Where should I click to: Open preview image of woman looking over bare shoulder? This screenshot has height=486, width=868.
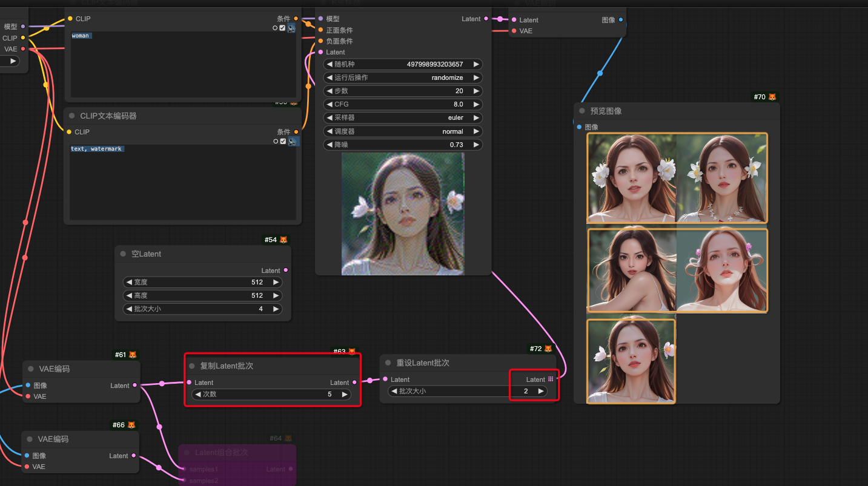632,271
